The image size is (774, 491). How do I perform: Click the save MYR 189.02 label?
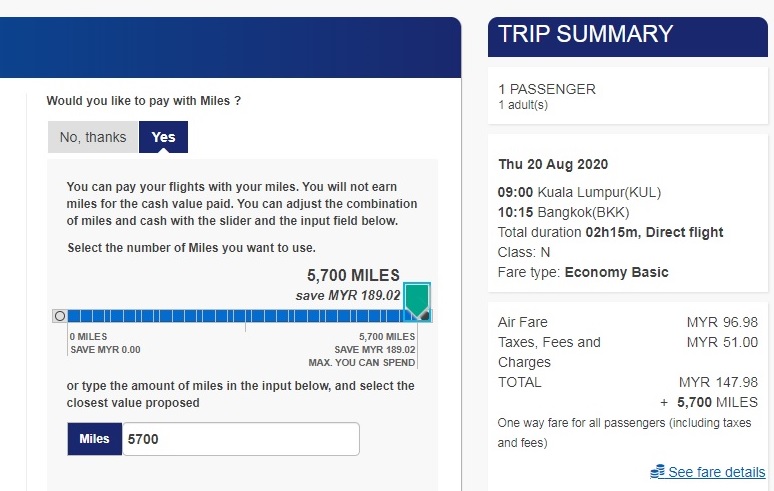click(x=348, y=296)
